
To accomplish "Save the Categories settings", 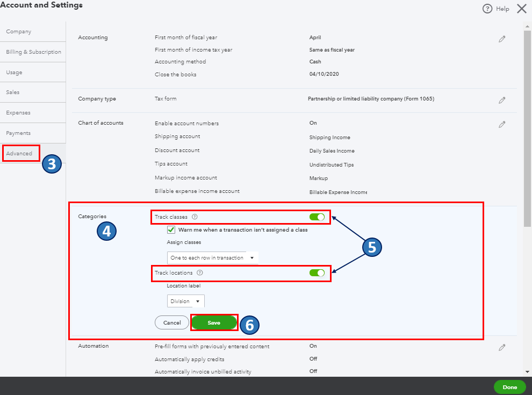I will (x=214, y=323).
